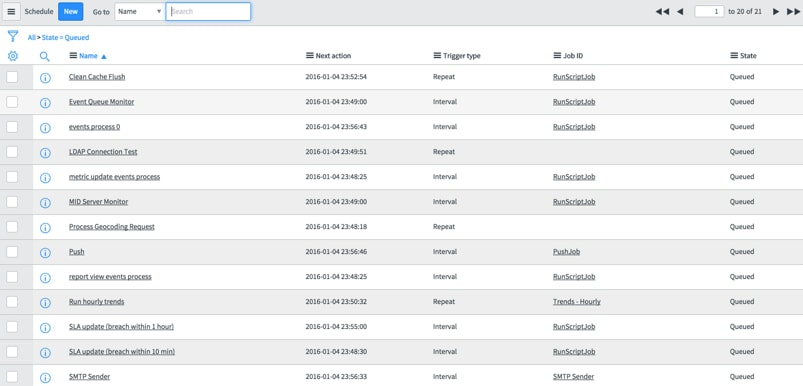Click Repeat trigger for LDAP Connection Test
The width and height of the screenshot is (803, 386).
pyautogui.click(x=443, y=152)
